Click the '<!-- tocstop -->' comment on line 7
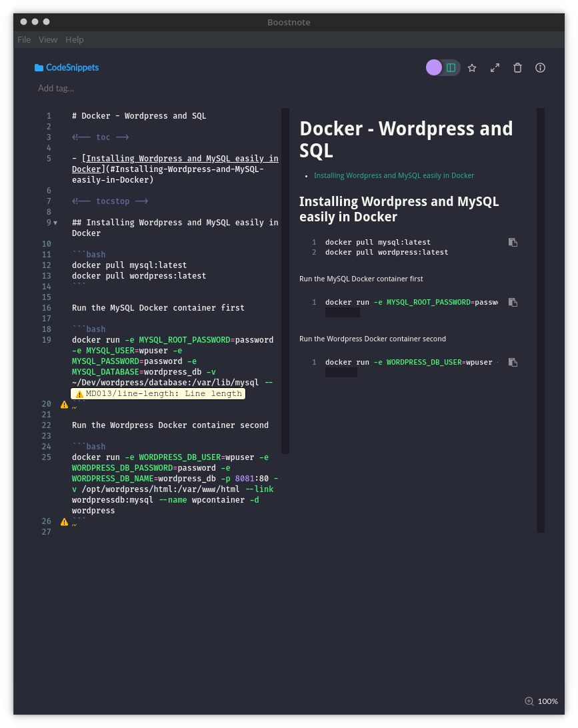The width and height of the screenshot is (578, 728). tap(110, 201)
